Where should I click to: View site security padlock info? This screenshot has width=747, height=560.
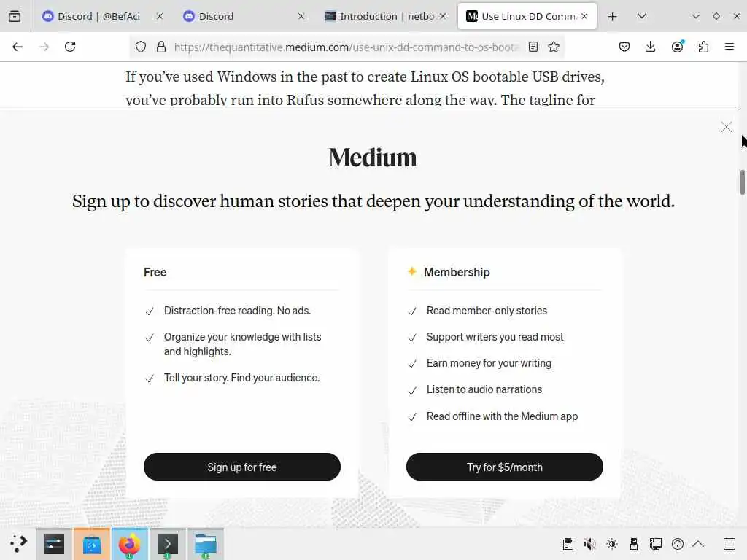(161, 47)
